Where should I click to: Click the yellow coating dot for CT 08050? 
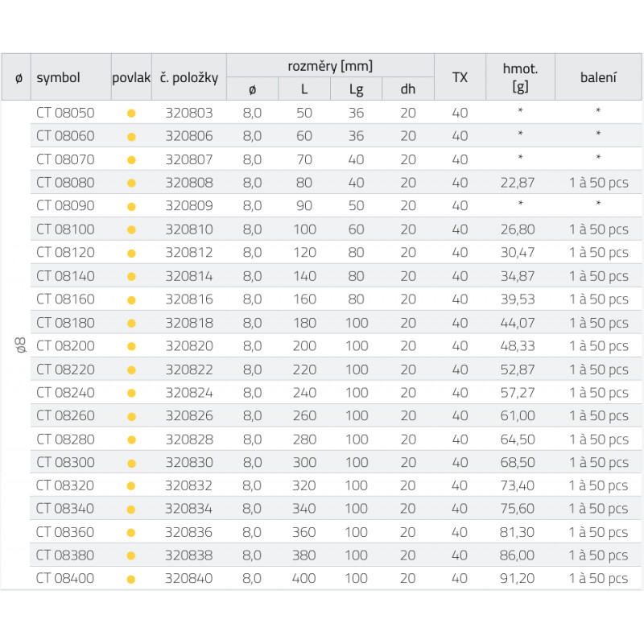coord(131,114)
